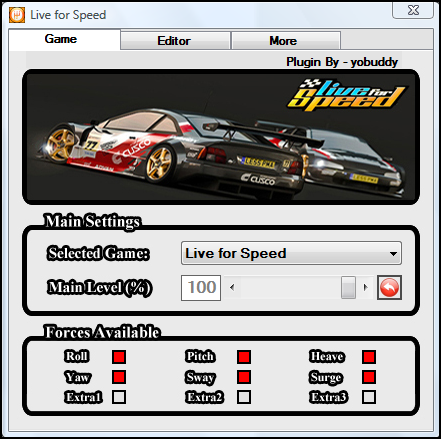Toggle the red Surge force box
Screen dimensions: 441x439
[x=369, y=377]
